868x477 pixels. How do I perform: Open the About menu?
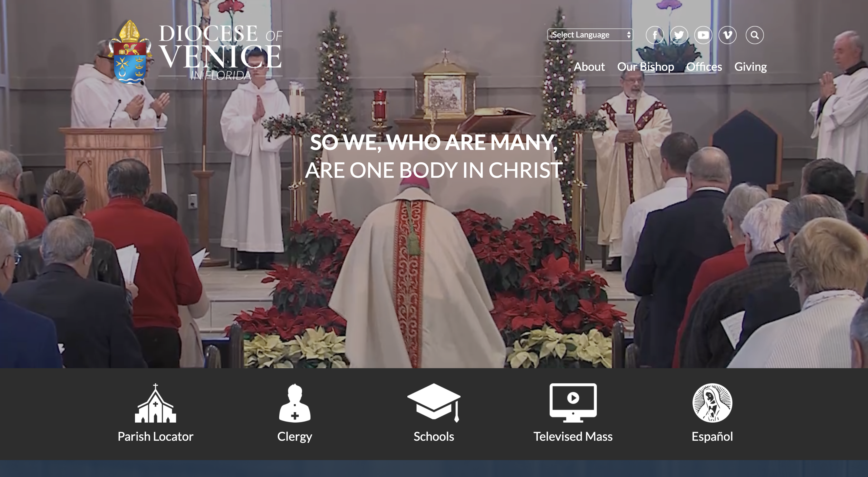tap(589, 67)
